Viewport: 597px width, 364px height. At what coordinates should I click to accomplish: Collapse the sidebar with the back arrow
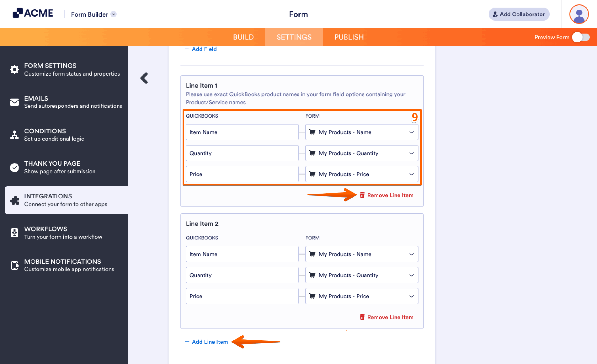point(144,78)
